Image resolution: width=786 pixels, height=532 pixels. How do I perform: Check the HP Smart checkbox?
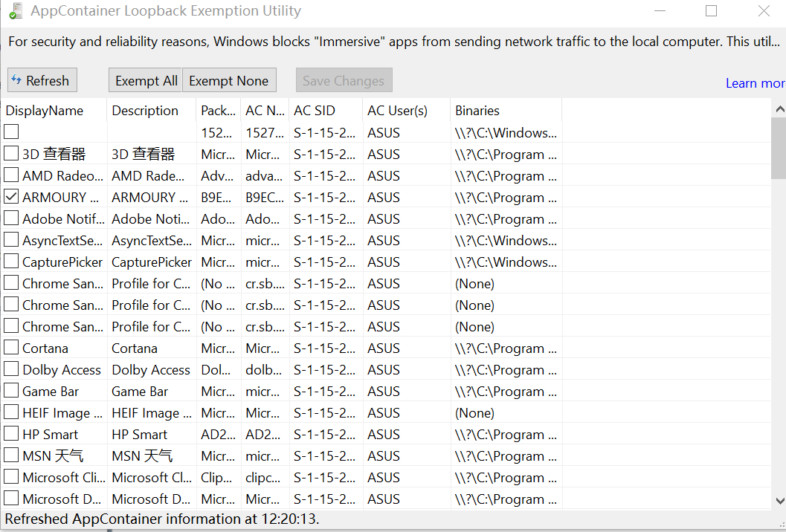coord(11,434)
